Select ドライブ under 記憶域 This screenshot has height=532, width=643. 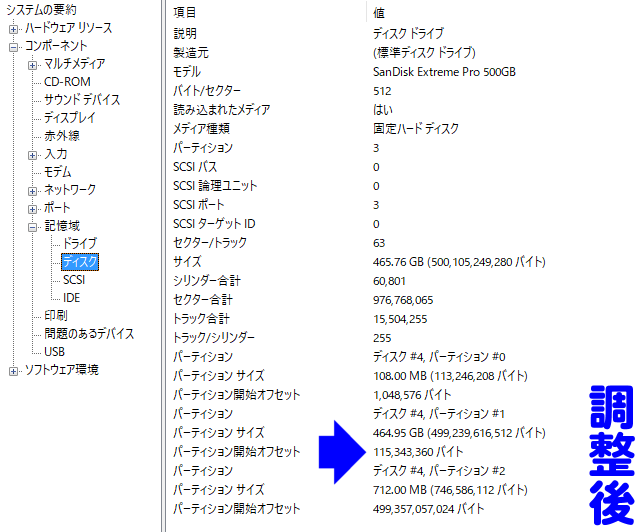[x=80, y=244]
